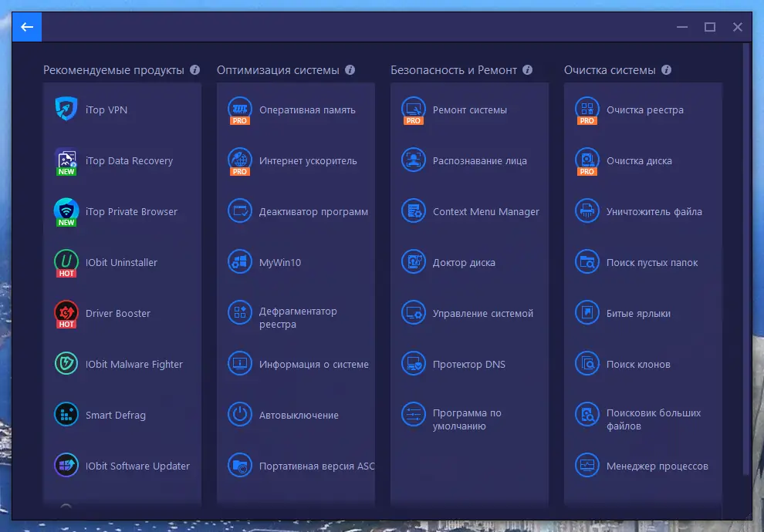Open Context Menu Manager icon
This screenshot has width=764, height=532.
[x=413, y=211]
